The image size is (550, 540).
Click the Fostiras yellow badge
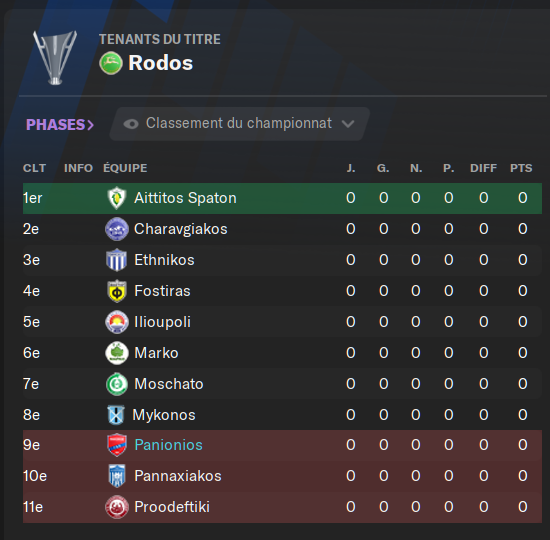(x=116, y=291)
